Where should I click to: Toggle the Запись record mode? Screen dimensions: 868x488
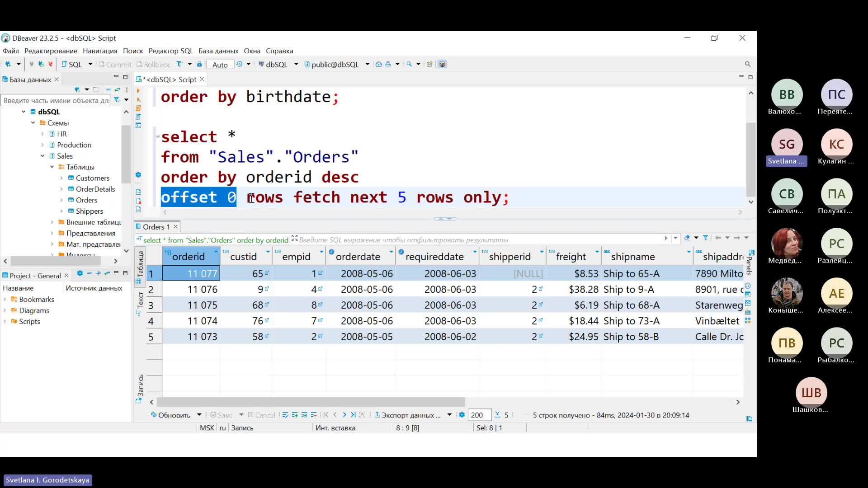coord(140,388)
